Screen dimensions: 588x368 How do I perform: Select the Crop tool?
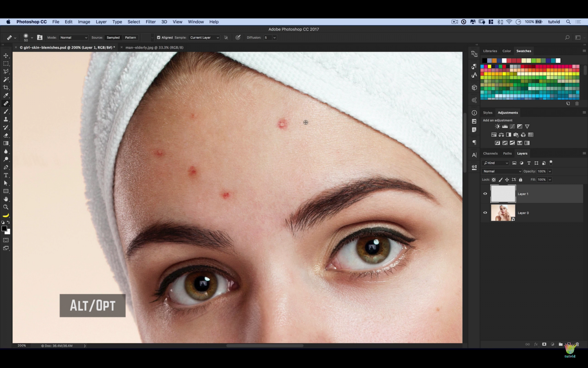[6, 88]
